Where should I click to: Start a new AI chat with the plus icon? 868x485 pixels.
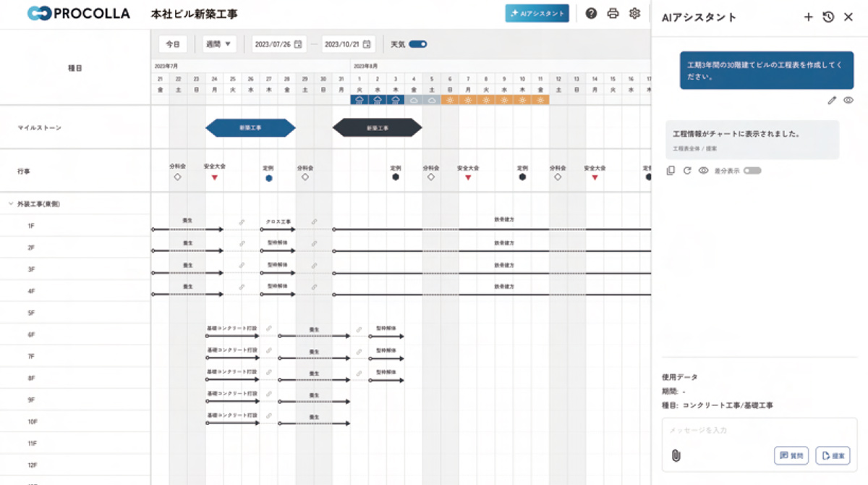click(808, 16)
